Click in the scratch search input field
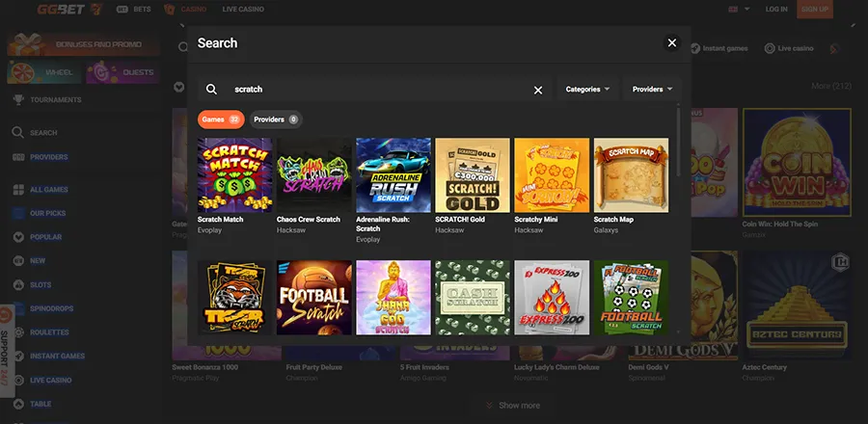The width and height of the screenshot is (868, 424). (x=376, y=90)
